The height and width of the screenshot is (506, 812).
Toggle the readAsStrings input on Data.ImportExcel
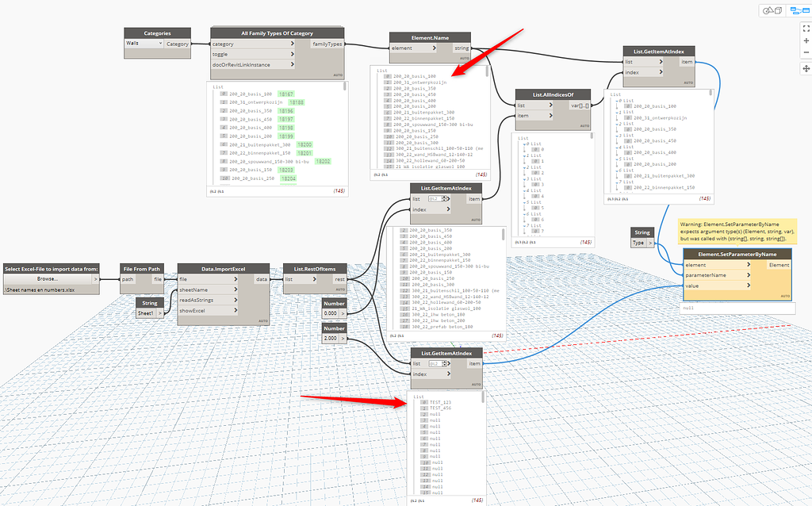pos(236,300)
